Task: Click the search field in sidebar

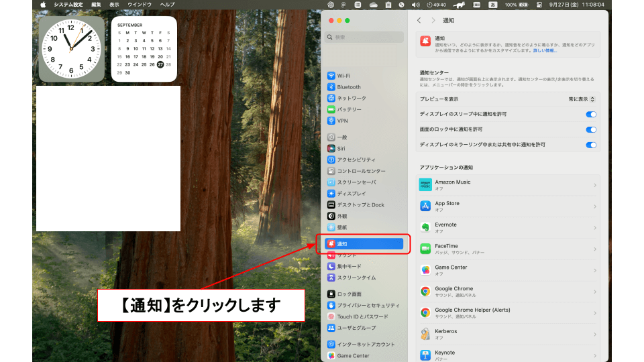Action: pos(366,37)
